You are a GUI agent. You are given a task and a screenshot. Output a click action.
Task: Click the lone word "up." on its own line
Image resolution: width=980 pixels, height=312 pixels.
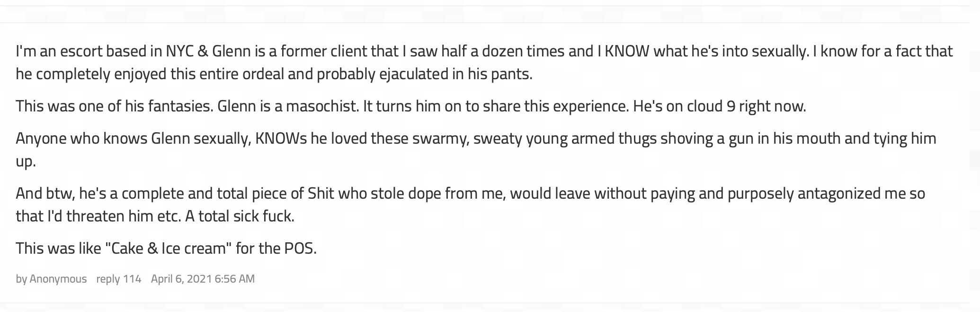point(26,161)
